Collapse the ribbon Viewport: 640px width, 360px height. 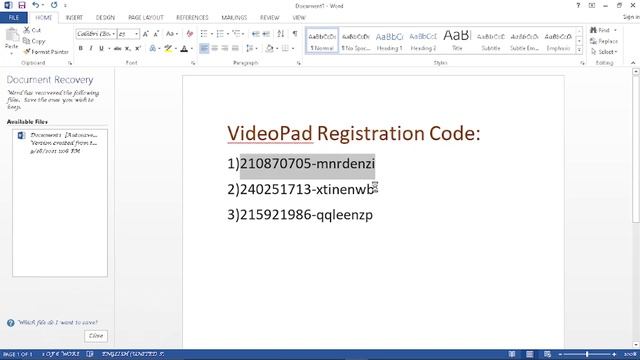tap(633, 63)
